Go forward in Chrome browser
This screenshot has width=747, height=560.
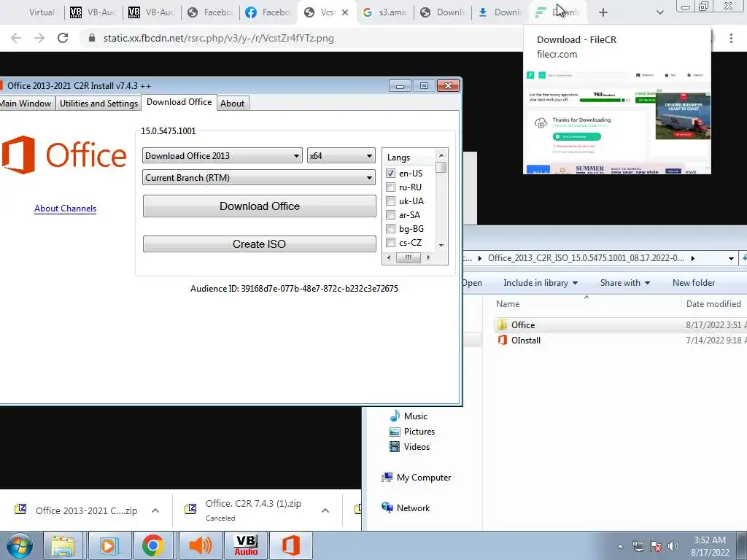pyautogui.click(x=39, y=38)
